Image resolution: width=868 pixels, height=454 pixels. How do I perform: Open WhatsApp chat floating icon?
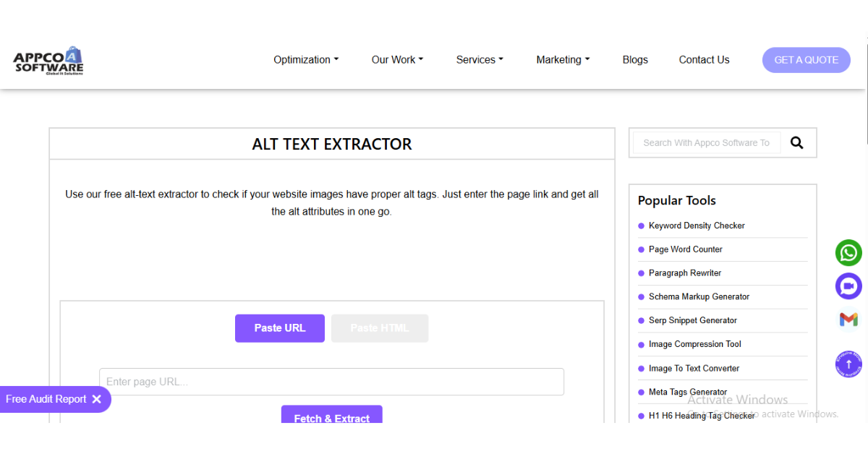[848, 253]
